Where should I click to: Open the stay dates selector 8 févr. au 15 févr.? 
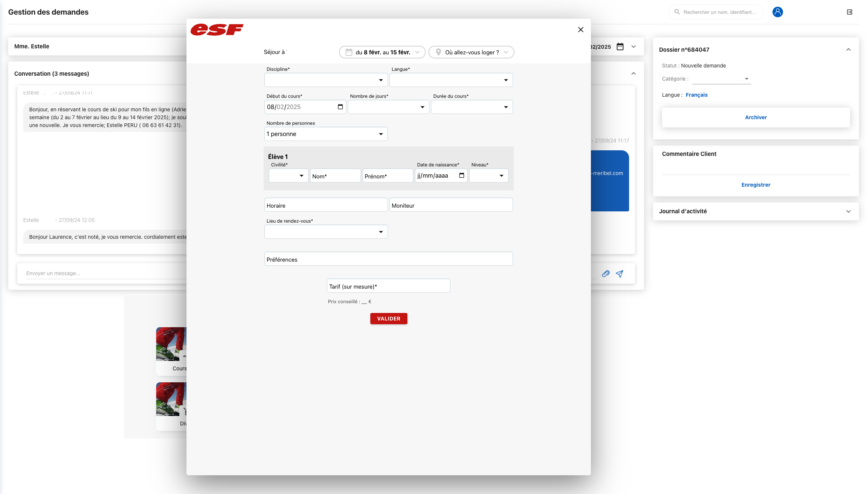(382, 52)
